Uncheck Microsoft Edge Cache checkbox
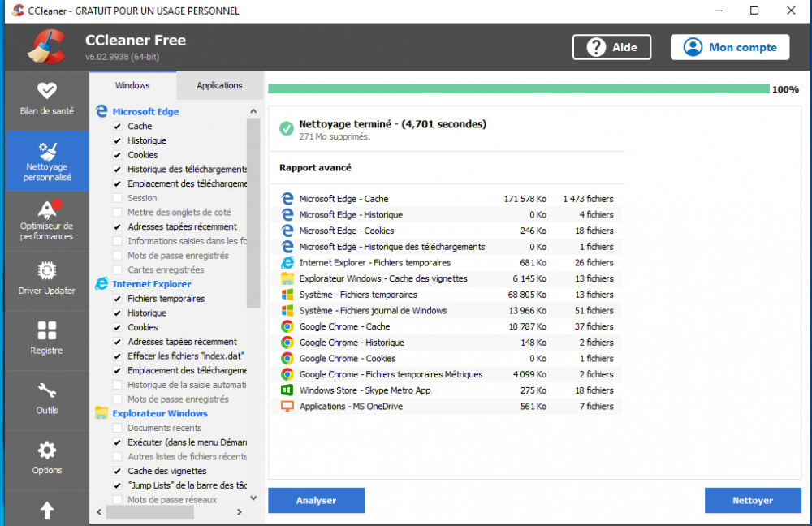This screenshot has width=812, height=526. click(x=118, y=127)
